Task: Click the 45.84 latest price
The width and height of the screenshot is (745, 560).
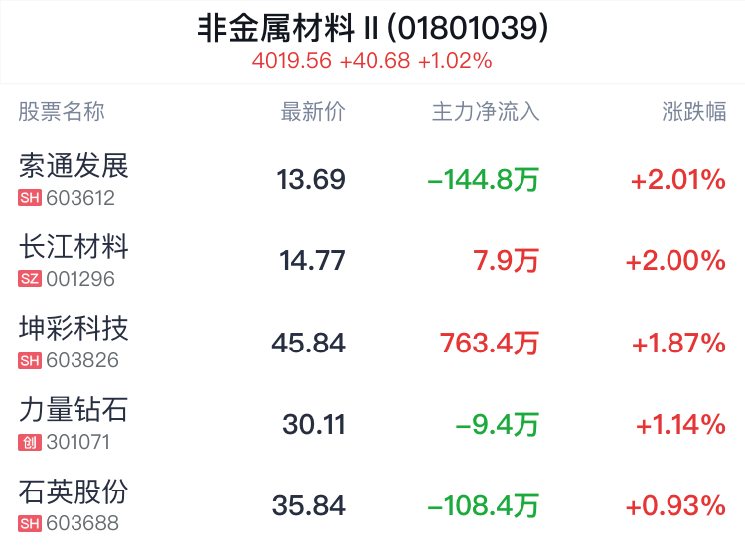Action: click(x=308, y=344)
